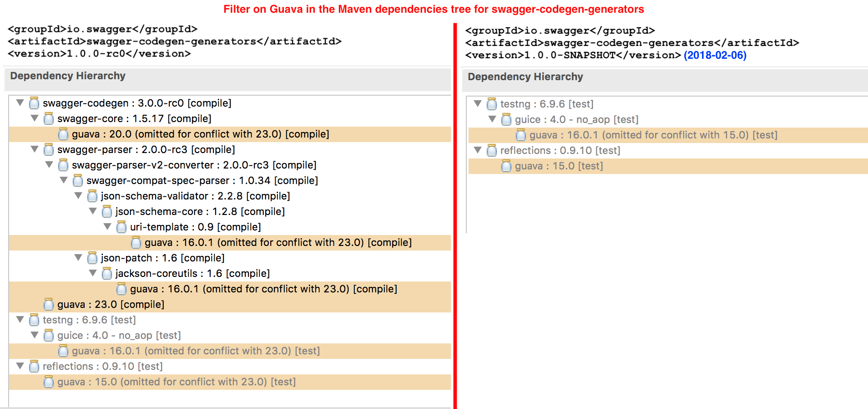This screenshot has height=409, width=868.
Task: Click jar icon of guava 15.0 omitted in left tree
Action: coord(49,382)
